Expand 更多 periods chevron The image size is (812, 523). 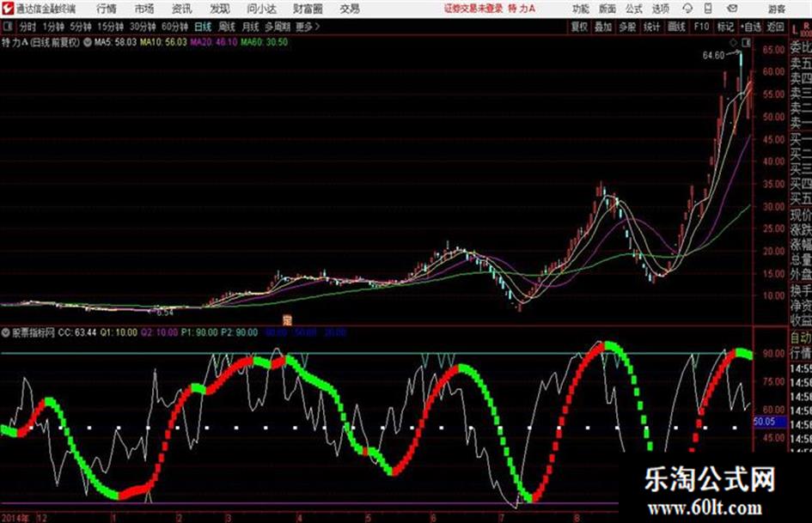pos(308,27)
